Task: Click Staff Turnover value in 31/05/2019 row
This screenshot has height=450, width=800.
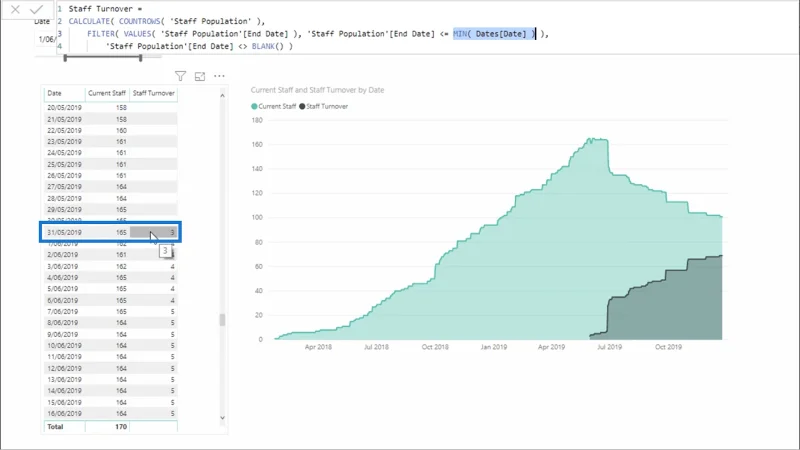Action: coord(154,232)
